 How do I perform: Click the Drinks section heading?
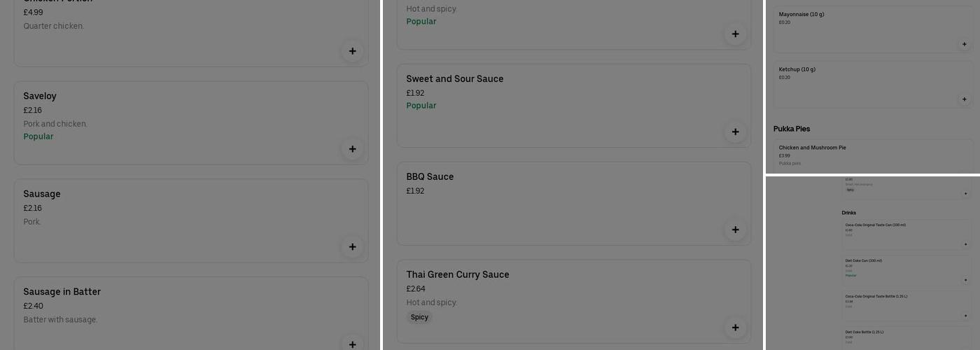pyautogui.click(x=848, y=213)
